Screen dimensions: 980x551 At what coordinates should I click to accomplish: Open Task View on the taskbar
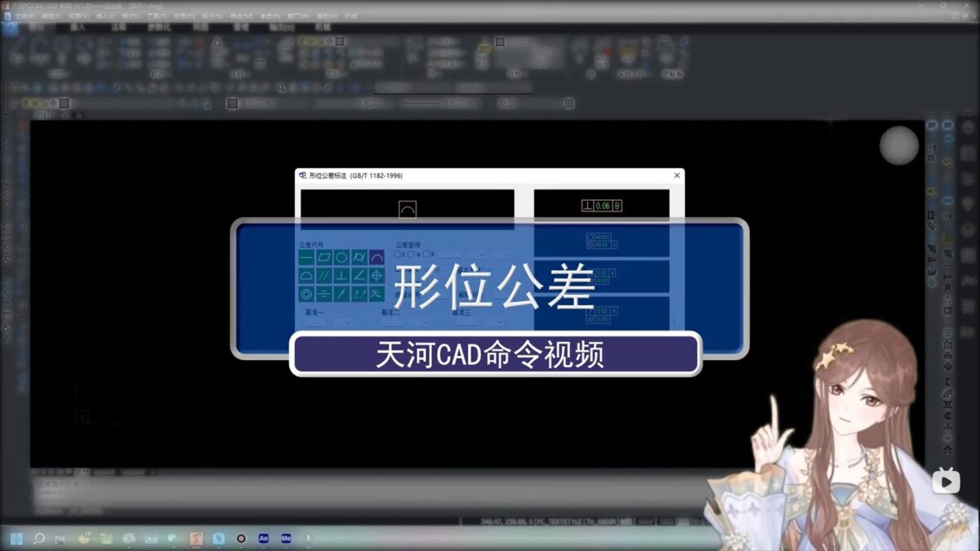click(x=60, y=539)
